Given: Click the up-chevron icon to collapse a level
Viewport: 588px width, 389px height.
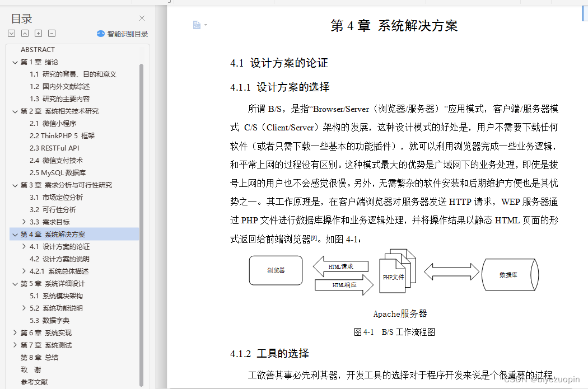Looking at the screenshot, I should [25, 33].
